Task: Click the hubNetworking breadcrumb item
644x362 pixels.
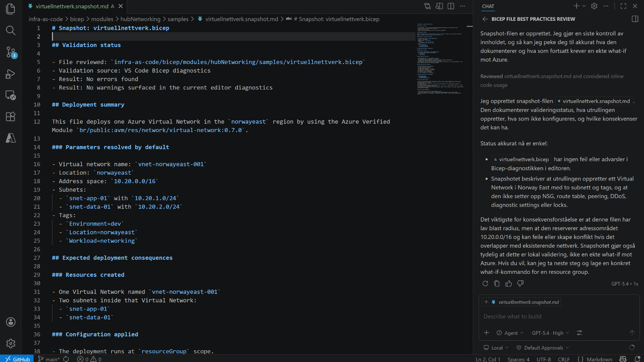Action: pos(140,19)
